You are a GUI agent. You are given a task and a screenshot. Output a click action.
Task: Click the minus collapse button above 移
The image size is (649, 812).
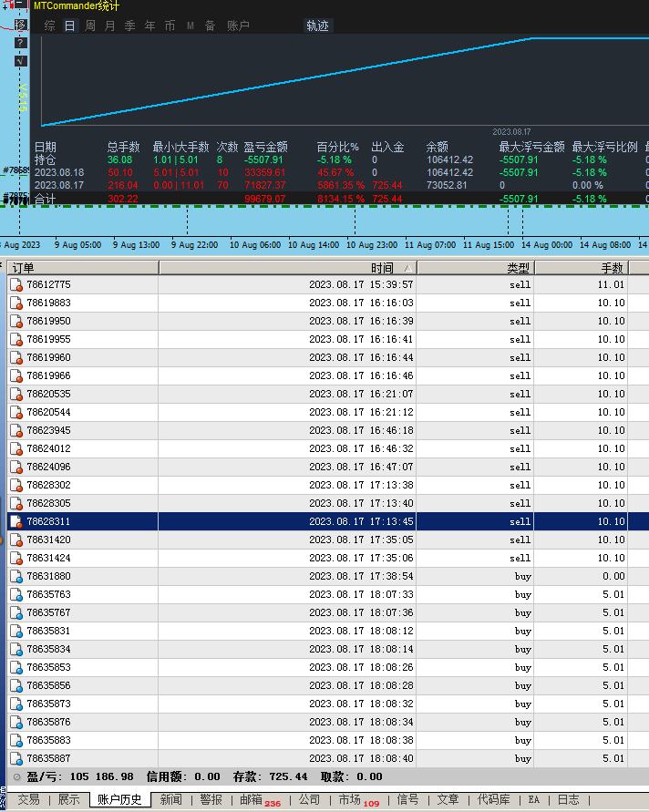[x=20, y=5]
